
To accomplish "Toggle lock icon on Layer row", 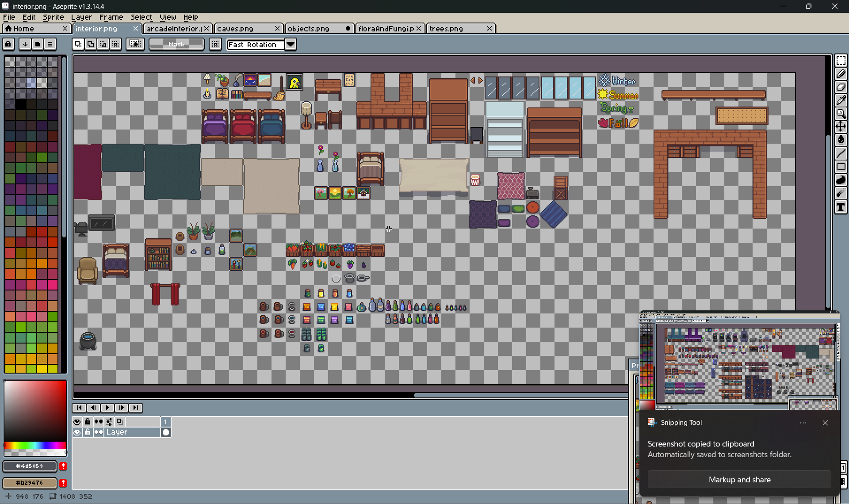I will pos(88,432).
